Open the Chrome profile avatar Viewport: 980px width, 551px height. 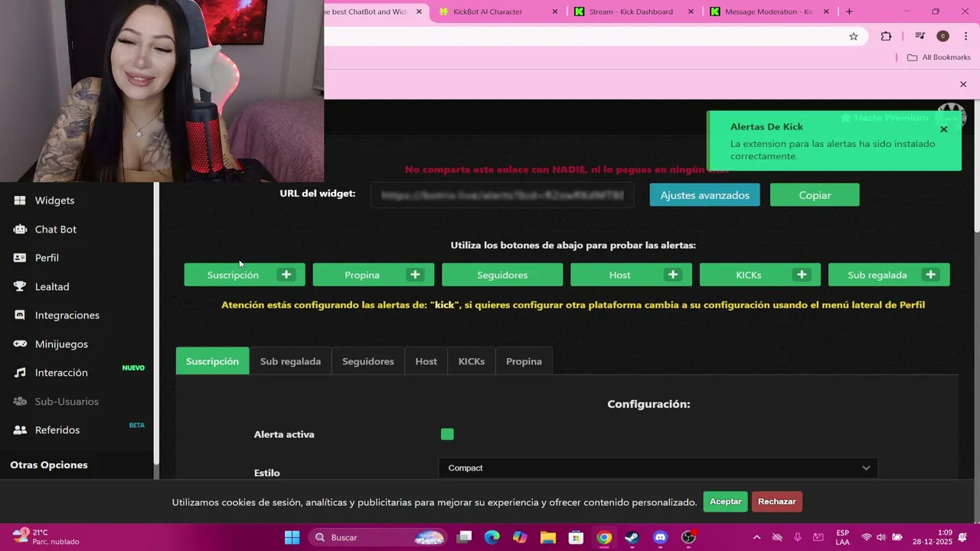[943, 36]
